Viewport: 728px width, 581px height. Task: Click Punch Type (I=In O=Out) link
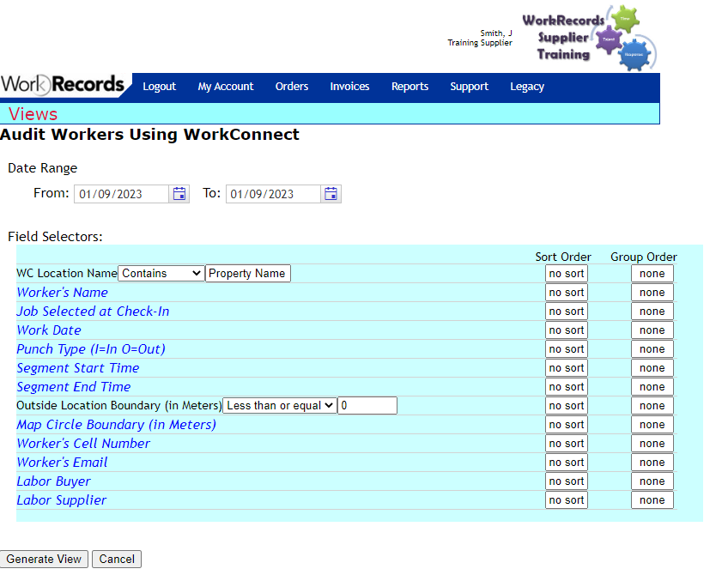[x=91, y=349]
